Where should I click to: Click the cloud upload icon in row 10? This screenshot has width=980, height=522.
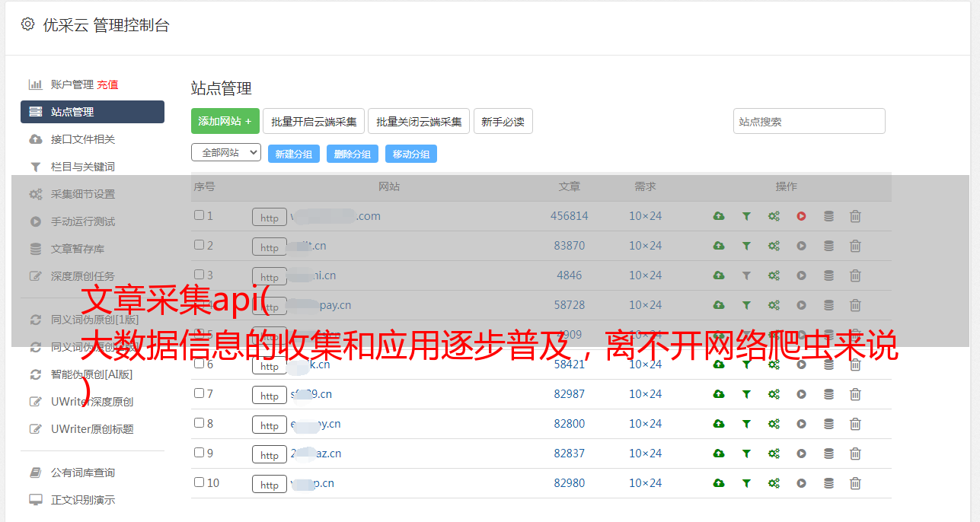[719, 483]
